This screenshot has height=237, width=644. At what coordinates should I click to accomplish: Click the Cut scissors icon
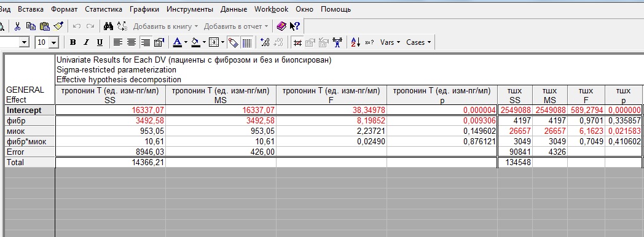click(17, 26)
